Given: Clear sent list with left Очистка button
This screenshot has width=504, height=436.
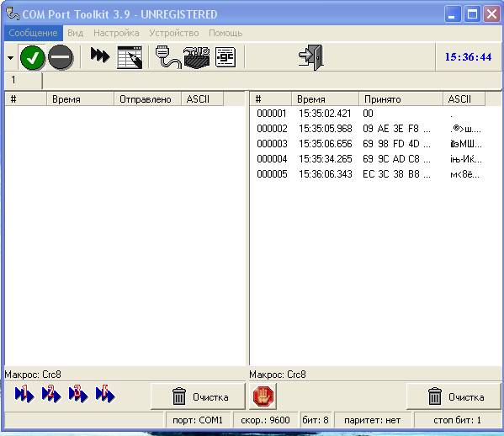Looking at the screenshot, I should click(x=198, y=396).
